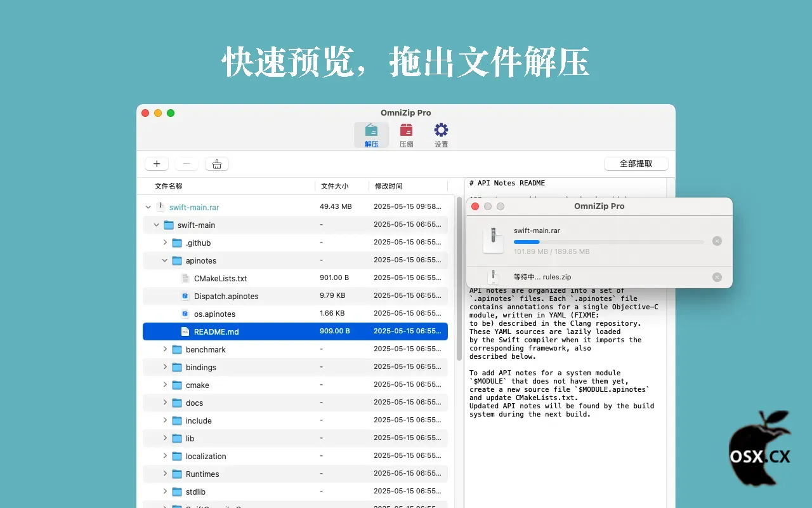812x508 pixels.
Task: Select the cmake folder icon
Action: point(177,385)
